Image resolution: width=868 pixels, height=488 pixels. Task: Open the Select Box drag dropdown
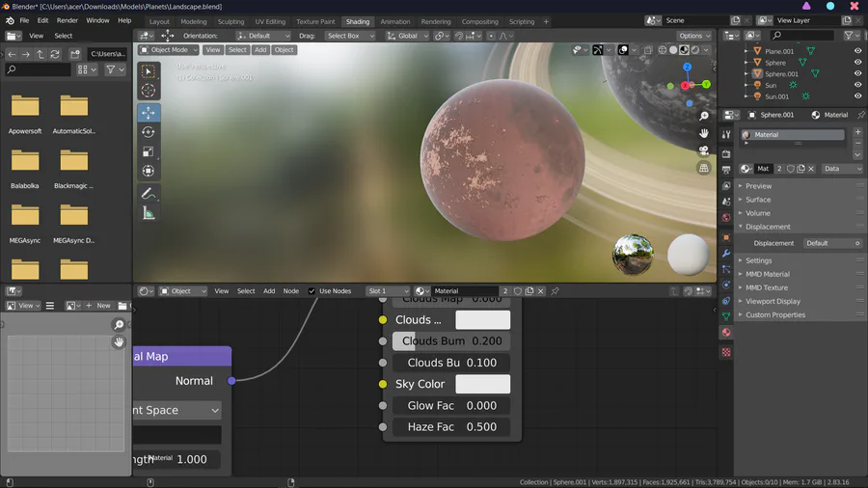pyautogui.click(x=349, y=36)
